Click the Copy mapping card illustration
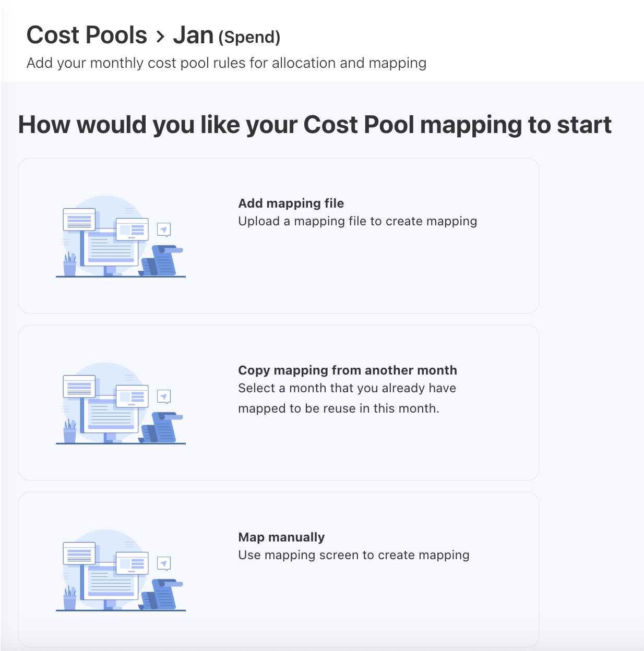644x651 pixels. [120, 404]
